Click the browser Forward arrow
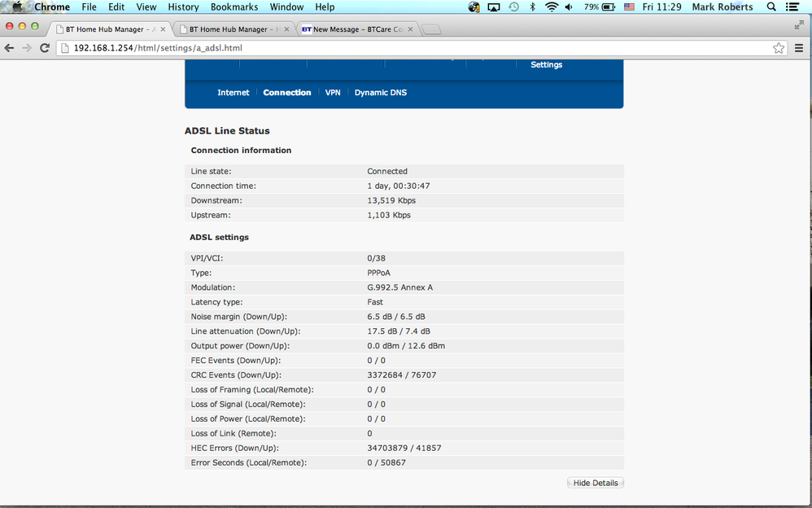Viewport: 812px width, 508px height. point(27,48)
